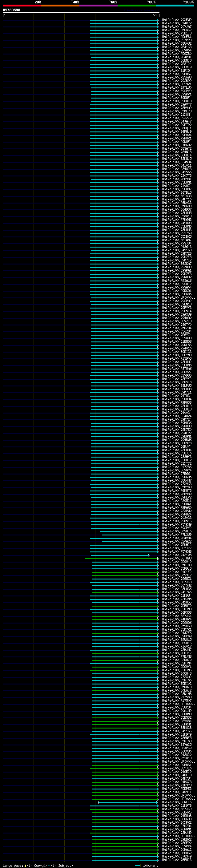
Task: Select hit label UniRef100_A7L3U9
Action: 177,535
